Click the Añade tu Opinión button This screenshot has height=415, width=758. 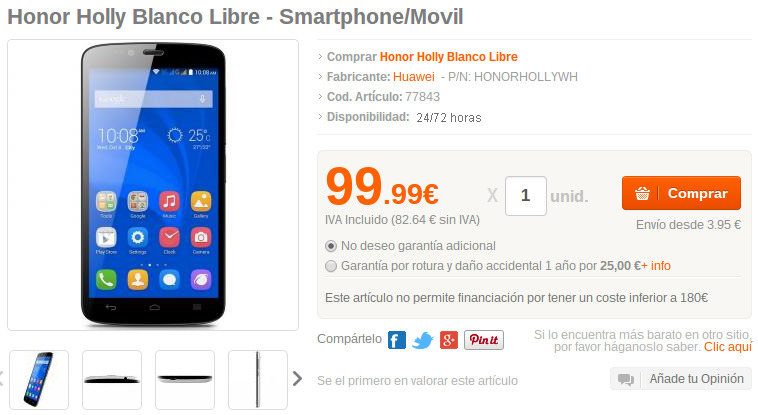pyautogui.click(x=681, y=379)
